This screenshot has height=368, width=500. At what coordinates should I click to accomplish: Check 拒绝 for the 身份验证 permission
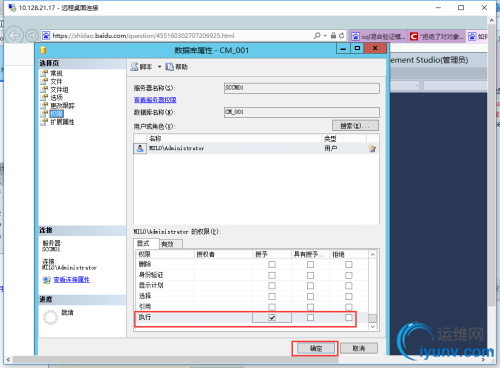[349, 275]
